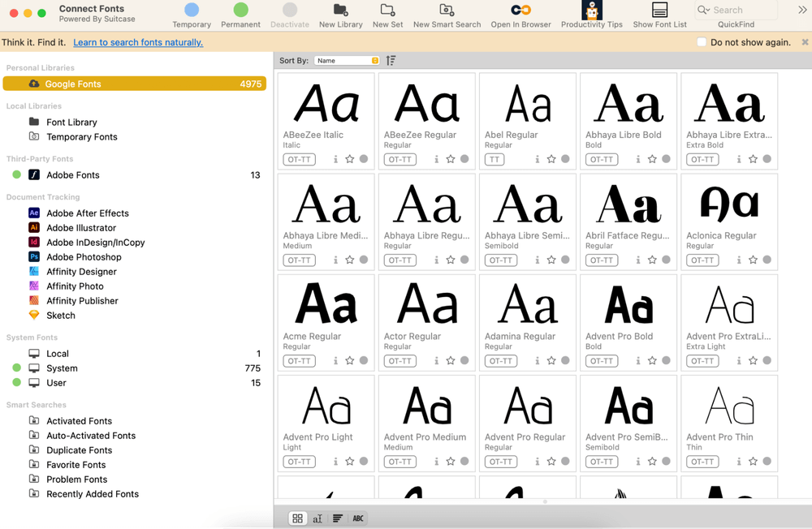Select Favorite Fonts smart search

click(x=76, y=465)
